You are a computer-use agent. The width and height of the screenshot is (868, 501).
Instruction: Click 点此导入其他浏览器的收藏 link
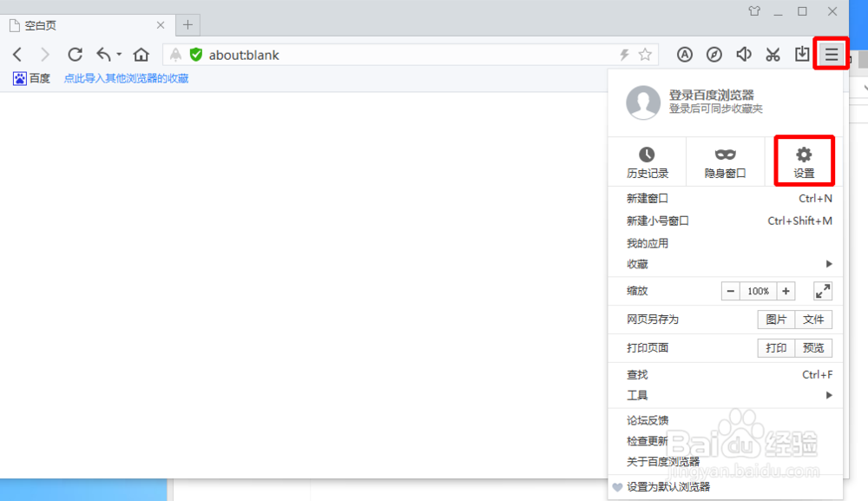pyautogui.click(x=126, y=79)
